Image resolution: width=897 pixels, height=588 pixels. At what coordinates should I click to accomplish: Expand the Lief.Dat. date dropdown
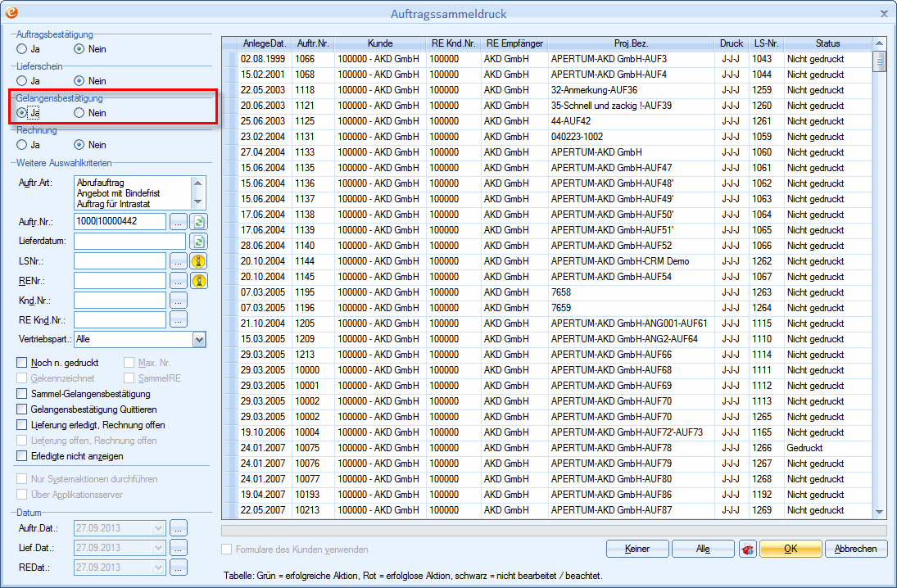tap(158, 548)
